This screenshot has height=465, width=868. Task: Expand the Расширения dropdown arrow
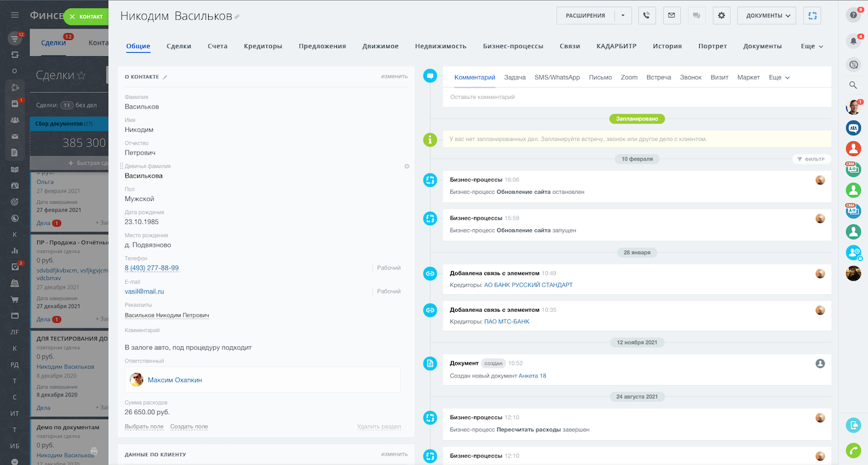click(623, 16)
